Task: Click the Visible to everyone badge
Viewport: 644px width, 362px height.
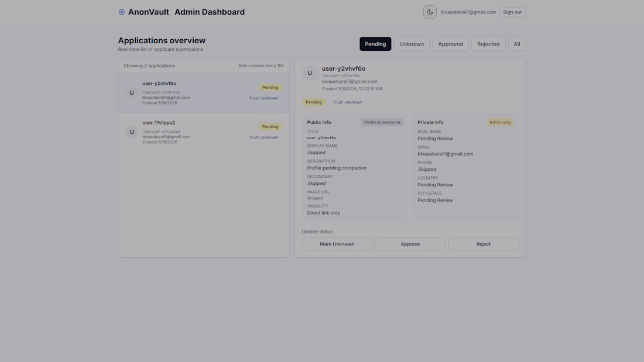Action: point(382,122)
